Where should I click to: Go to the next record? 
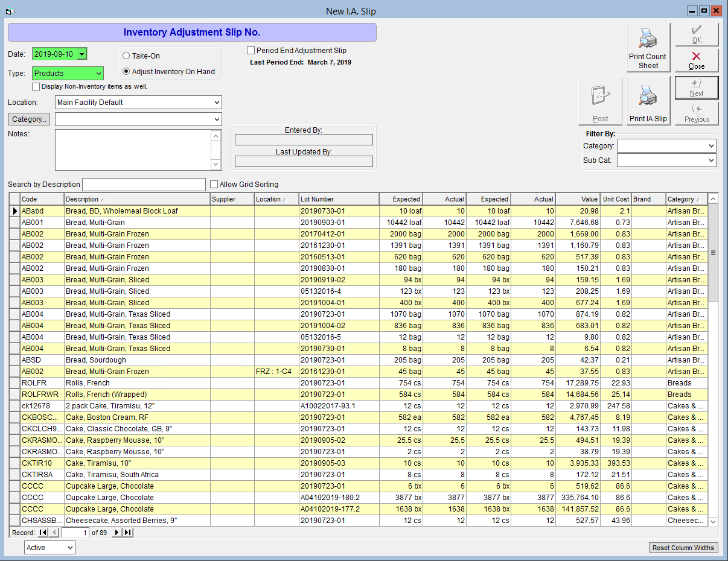(117, 533)
